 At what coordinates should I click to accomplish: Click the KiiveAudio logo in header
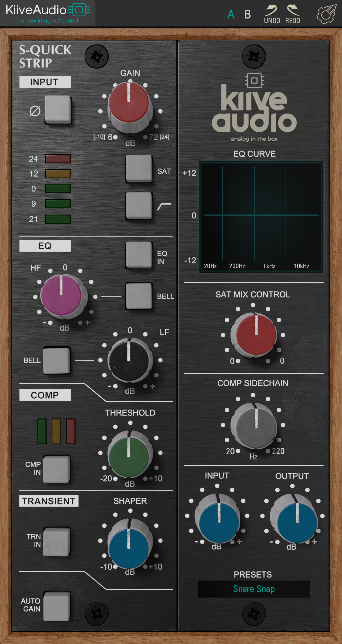pyautogui.click(x=48, y=13)
